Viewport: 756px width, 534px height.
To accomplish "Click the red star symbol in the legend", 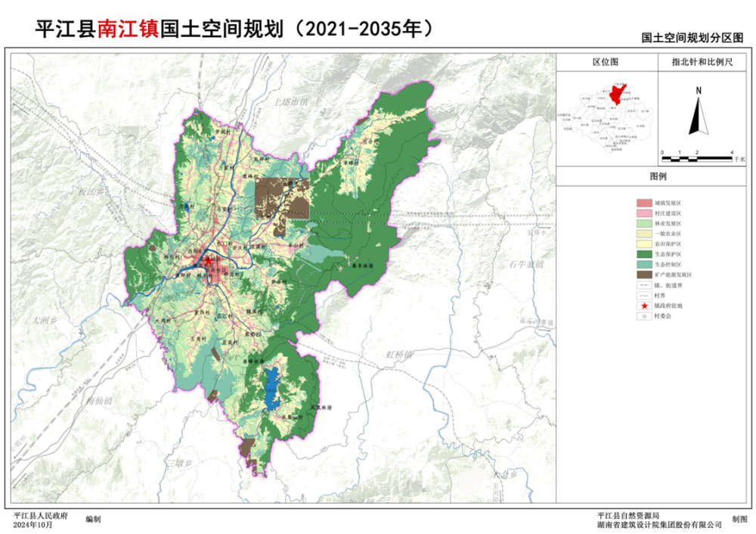I will (644, 306).
